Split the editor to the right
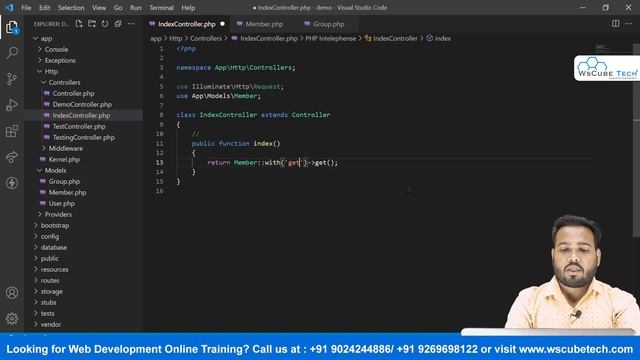The width and height of the screenshot is (640, 360). pos(616,24)
